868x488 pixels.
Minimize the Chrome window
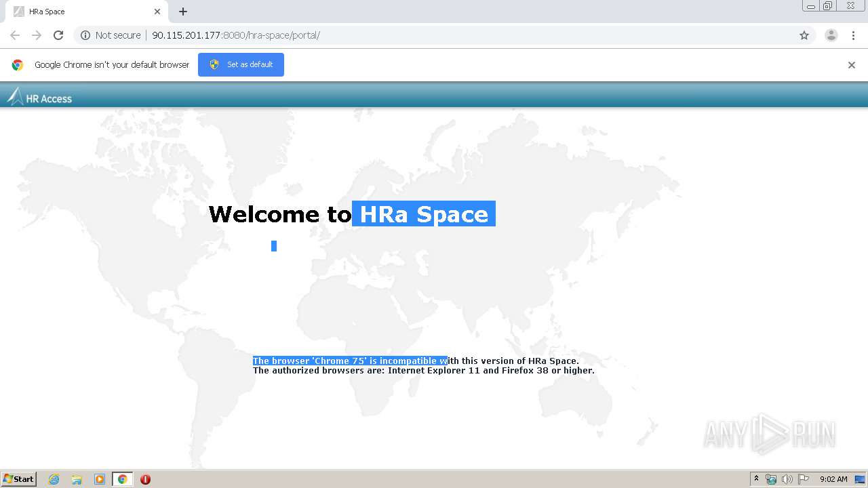811,6
